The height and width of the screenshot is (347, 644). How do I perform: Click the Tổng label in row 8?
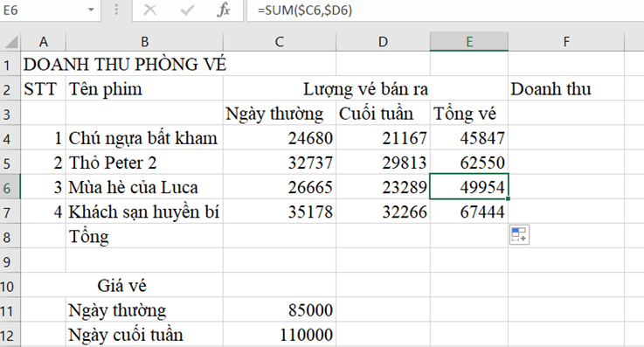coord(144,237)
